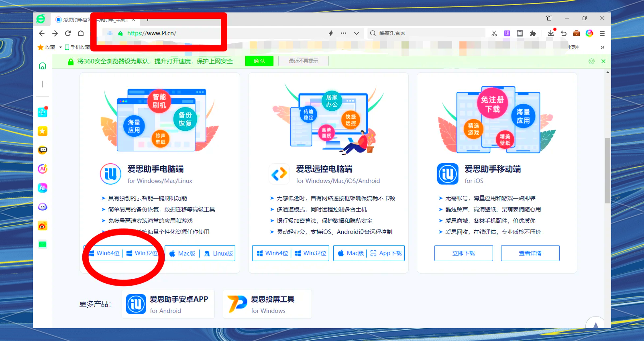Download 爱思远控 Win64位 version

(x=272, y=253)
